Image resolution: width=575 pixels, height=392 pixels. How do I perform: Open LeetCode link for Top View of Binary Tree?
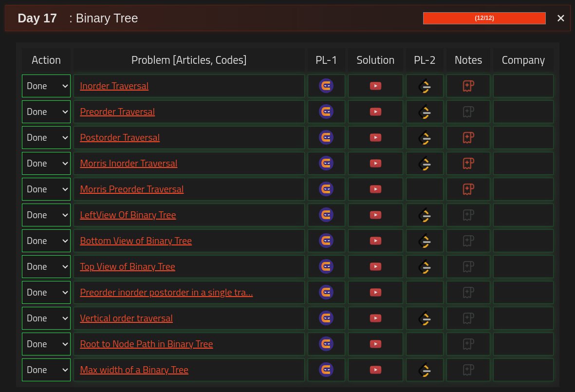pos(425,267)
